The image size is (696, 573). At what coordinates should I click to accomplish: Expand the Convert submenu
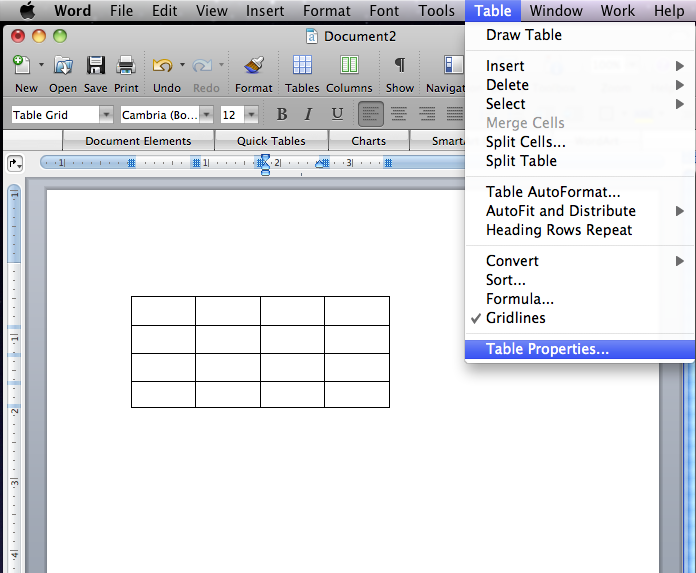[x=580, y=261]
